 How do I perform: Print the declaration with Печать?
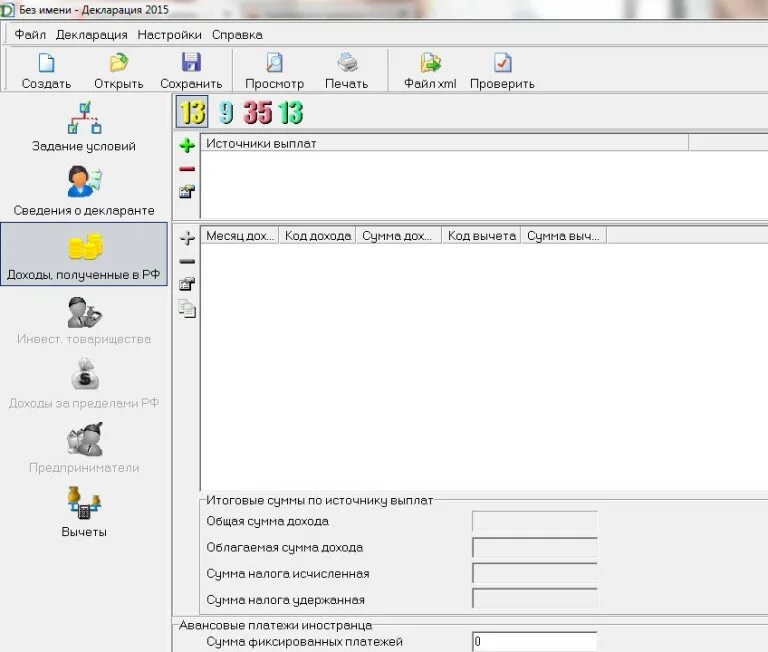point(347,71)
